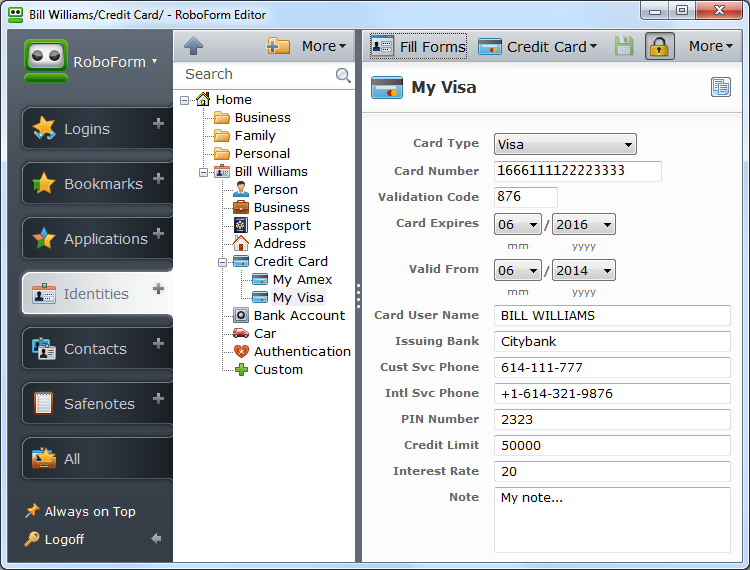
Task: Click the PIN Number field
Action: [612, 419]
